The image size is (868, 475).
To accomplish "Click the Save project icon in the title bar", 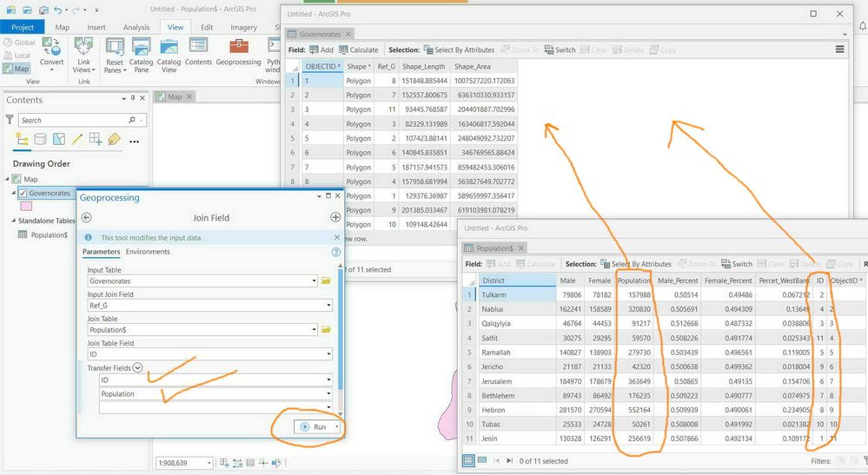I will tap(43, 10).
